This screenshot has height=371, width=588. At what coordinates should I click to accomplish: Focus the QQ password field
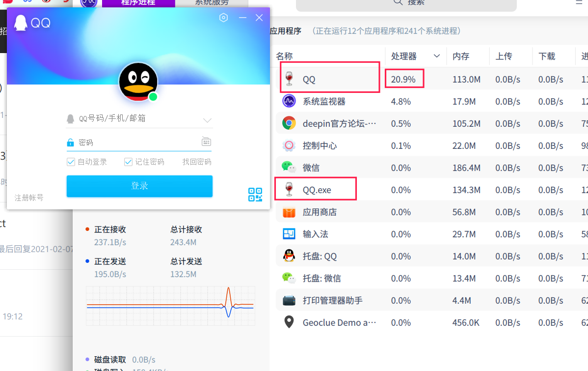(x=139, y=143)
